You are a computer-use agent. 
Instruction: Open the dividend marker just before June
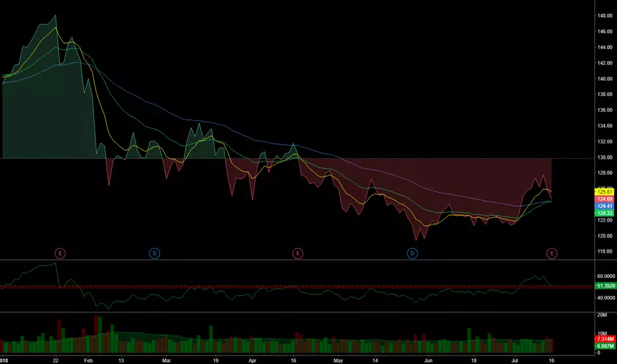(412, 253)
